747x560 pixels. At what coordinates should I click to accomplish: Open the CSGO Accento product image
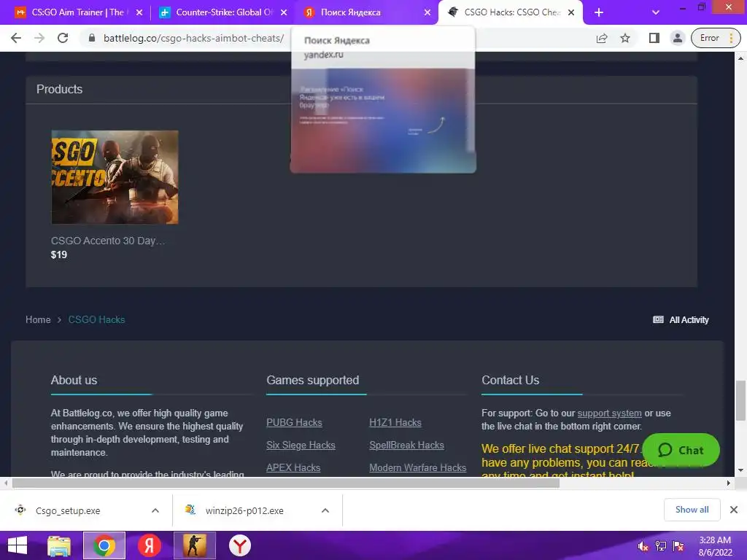click(115, 177)
